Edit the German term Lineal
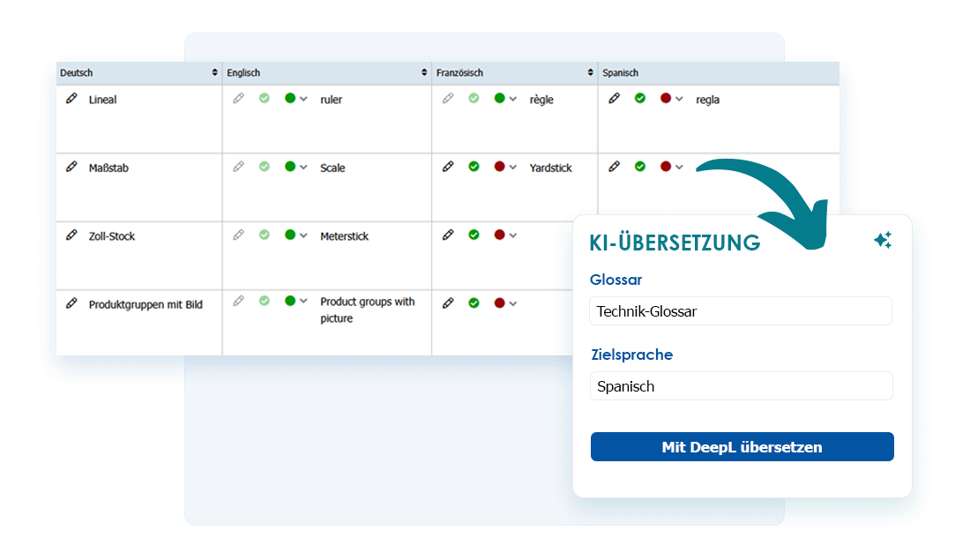 click(71, 99)
